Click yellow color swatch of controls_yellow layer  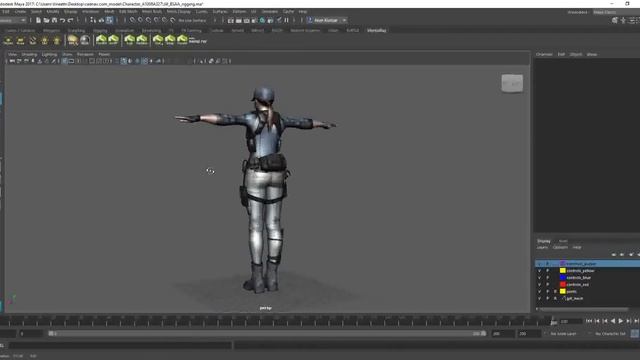click(562, 271)
